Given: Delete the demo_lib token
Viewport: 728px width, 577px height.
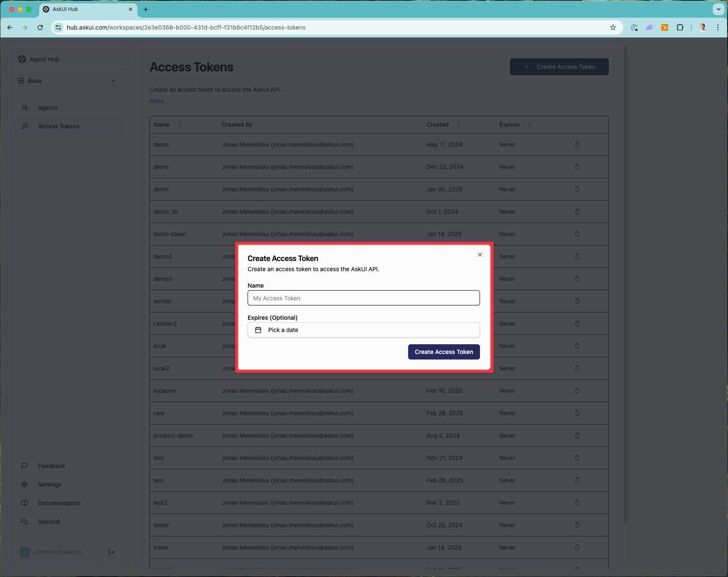Looking at the screenshot, I should coord(577,212).
